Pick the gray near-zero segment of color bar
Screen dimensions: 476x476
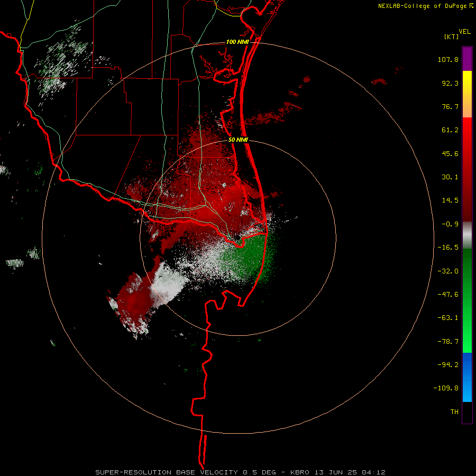point(467,235)
